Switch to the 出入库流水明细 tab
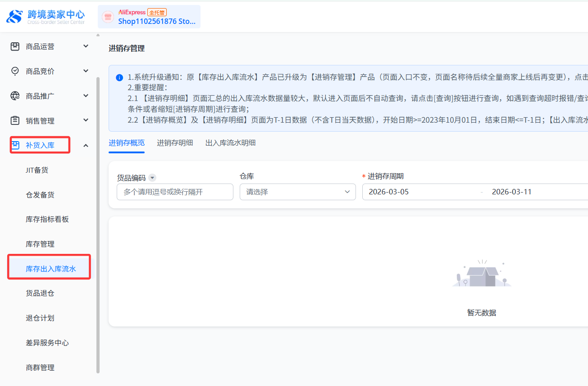Image resolution: width=588 pixels, height=386 pixels. click(x=230, y=143)
